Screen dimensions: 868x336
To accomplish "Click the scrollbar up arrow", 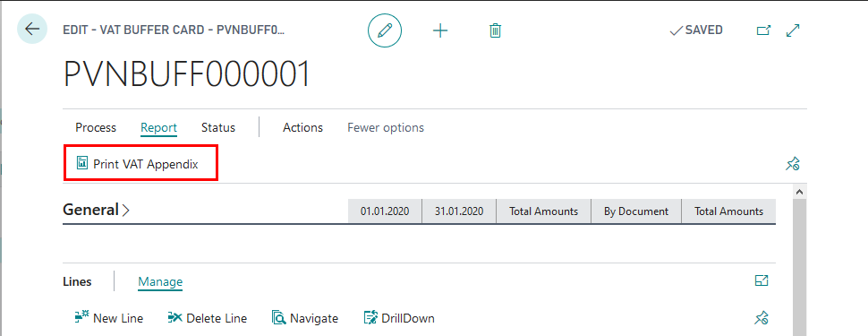I will pos(799,192).
